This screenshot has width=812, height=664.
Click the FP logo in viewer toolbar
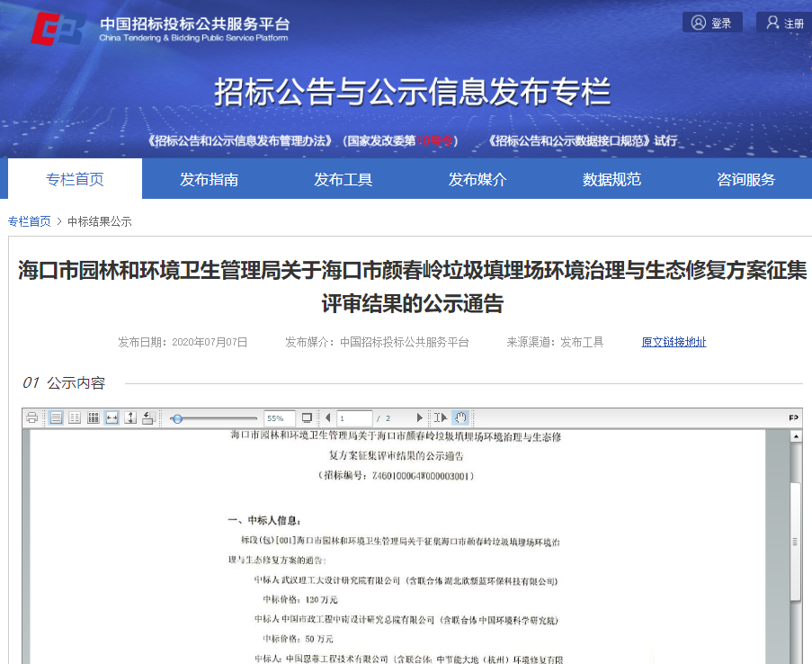pos(793,417)
